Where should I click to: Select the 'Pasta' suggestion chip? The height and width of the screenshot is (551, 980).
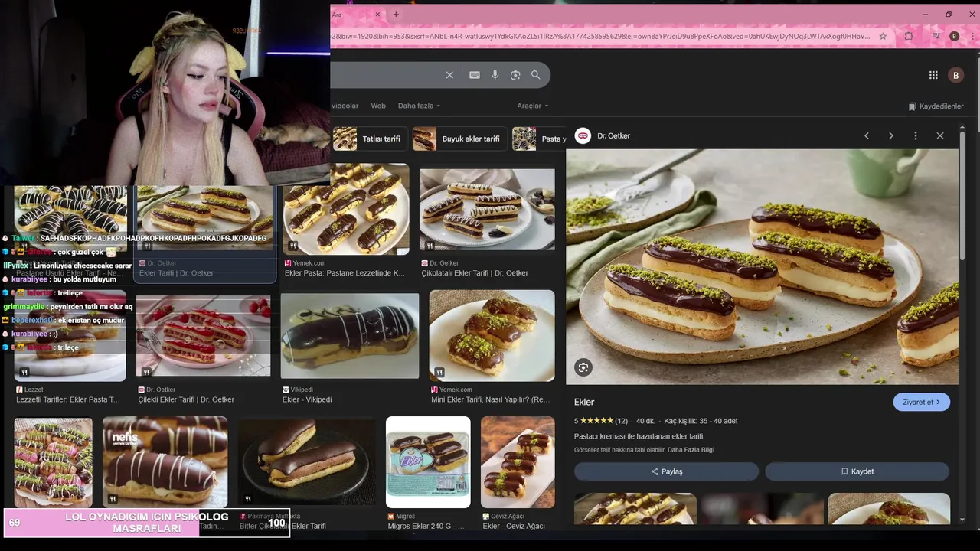(539, 139)
